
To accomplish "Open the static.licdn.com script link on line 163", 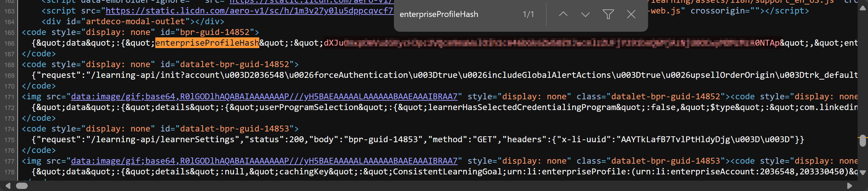I will click(x=250, y=11).
